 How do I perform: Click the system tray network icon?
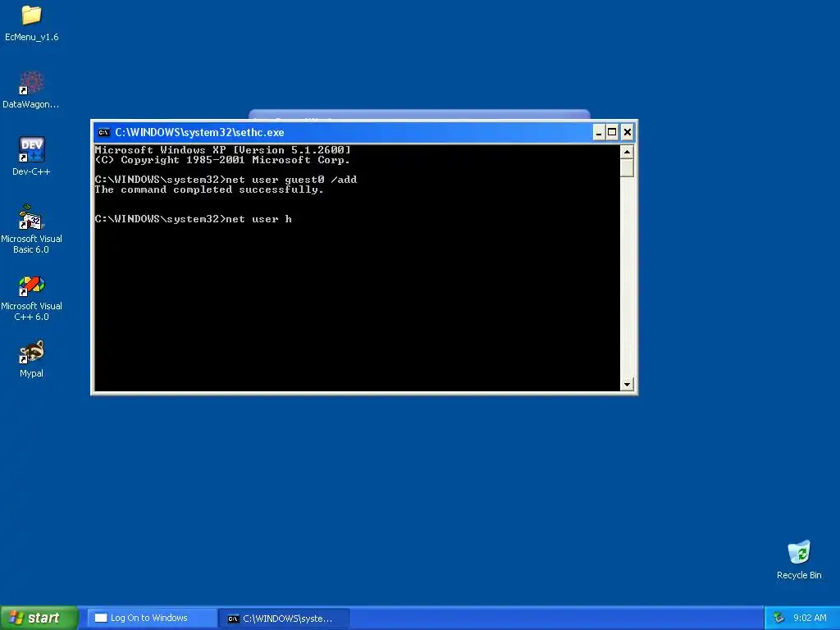tap(779, 618)
